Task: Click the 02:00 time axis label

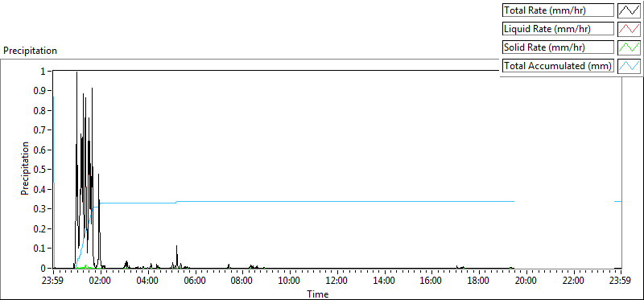Action: coord(101,282)
